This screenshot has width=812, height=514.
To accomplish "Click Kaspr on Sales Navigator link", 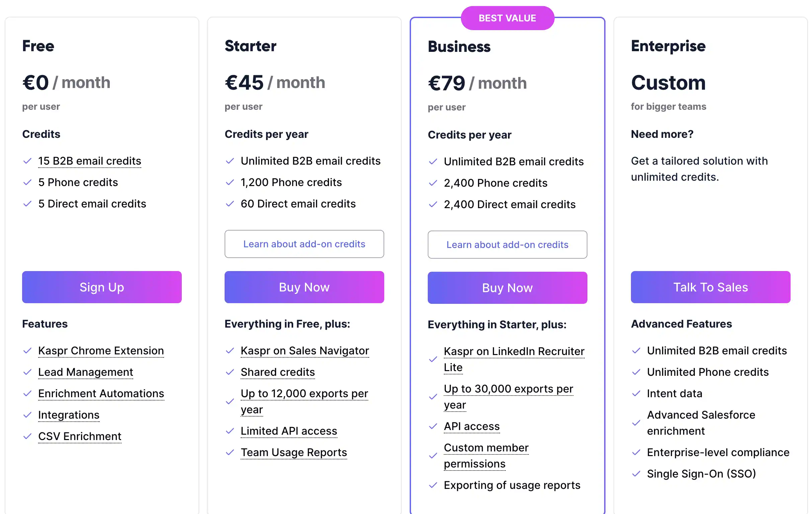I will tap(305, 351).
